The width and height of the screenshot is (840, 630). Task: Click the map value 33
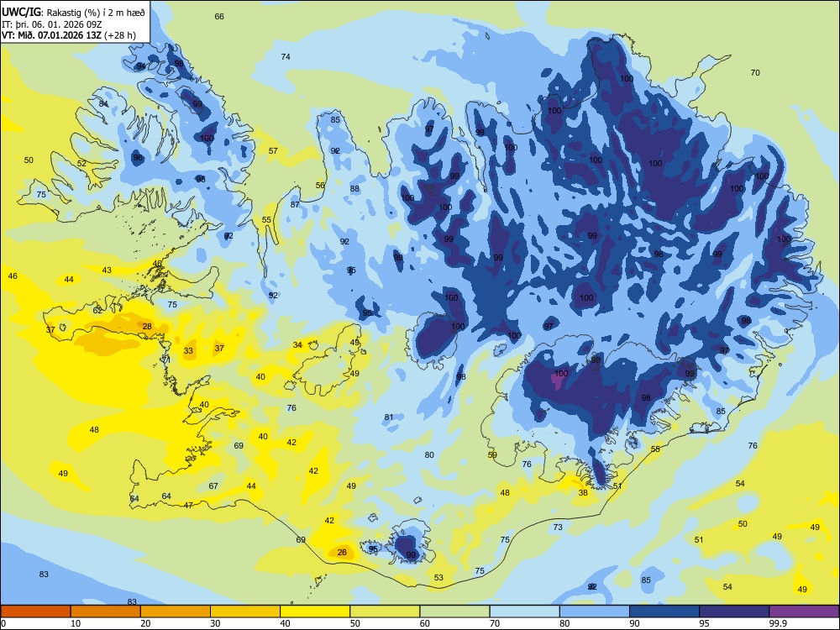(188, 351)
